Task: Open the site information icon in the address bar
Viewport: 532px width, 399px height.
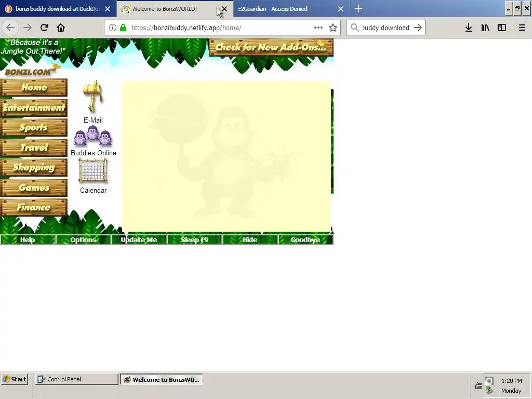Action: tap(112, 28)
